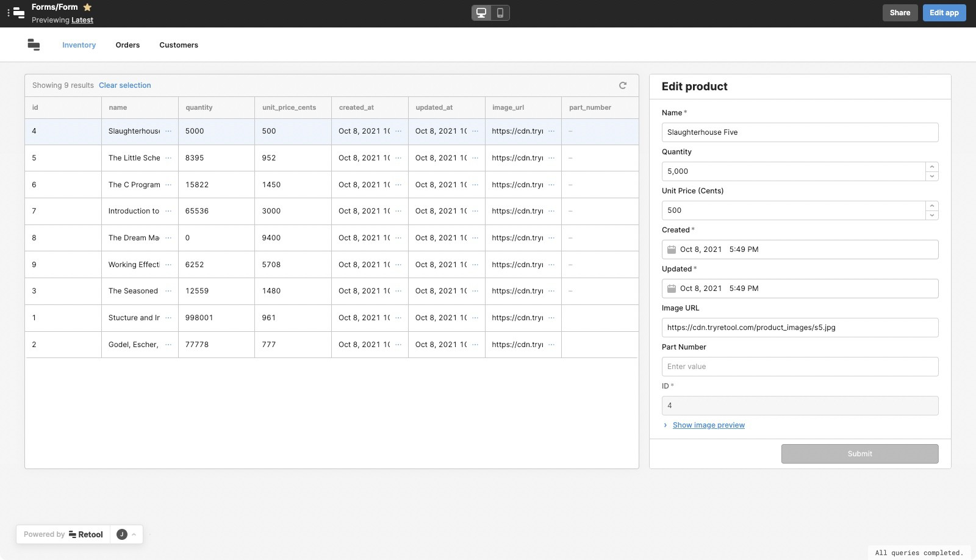Click the app logo in navigation bar

point(34,45)
